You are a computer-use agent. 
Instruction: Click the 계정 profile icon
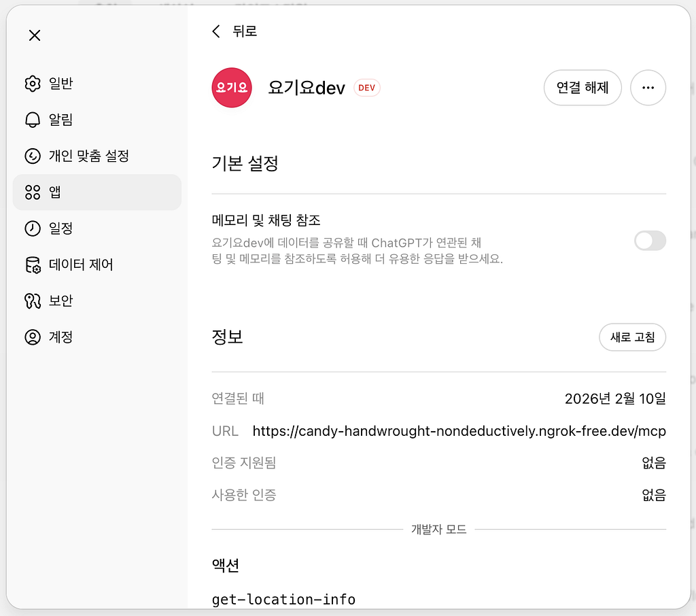pyautogui.click(x=33, y=337)
